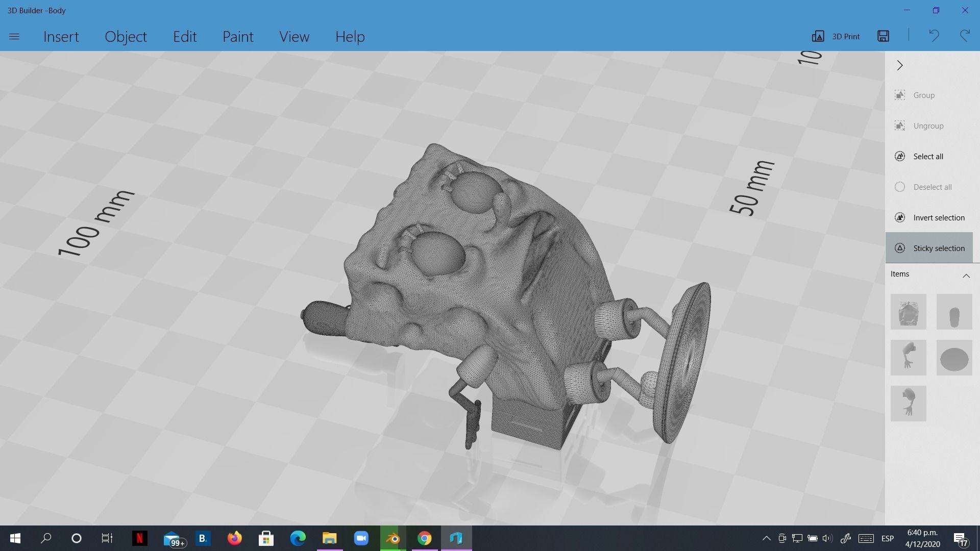Open Cortana from taskbar
The width and height of the screenshot is (980, 551).
(77, 538)
